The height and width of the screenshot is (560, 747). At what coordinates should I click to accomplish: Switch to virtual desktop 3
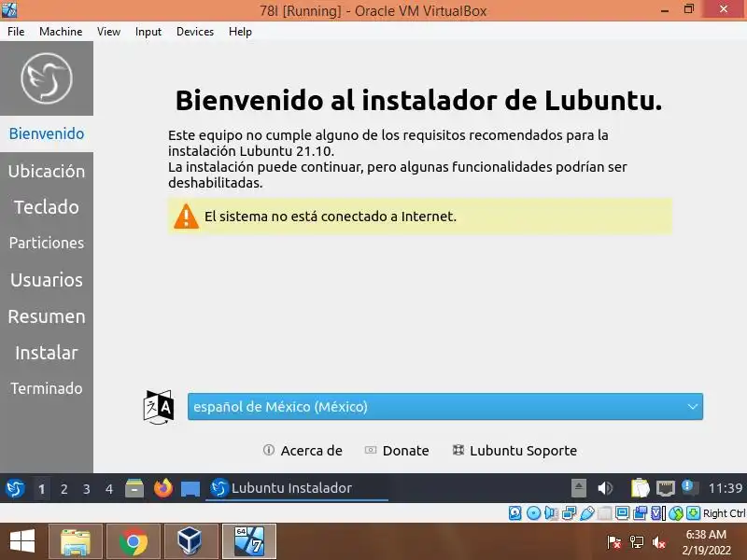click(86, 489)
